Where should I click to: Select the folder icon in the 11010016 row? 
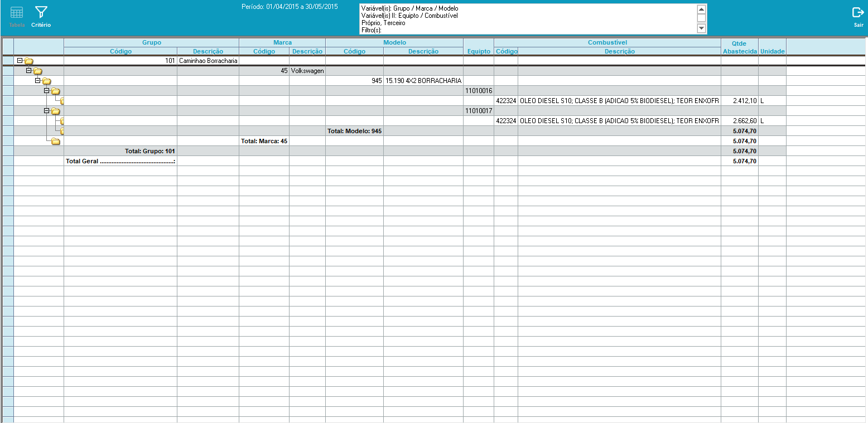[56, 91]
